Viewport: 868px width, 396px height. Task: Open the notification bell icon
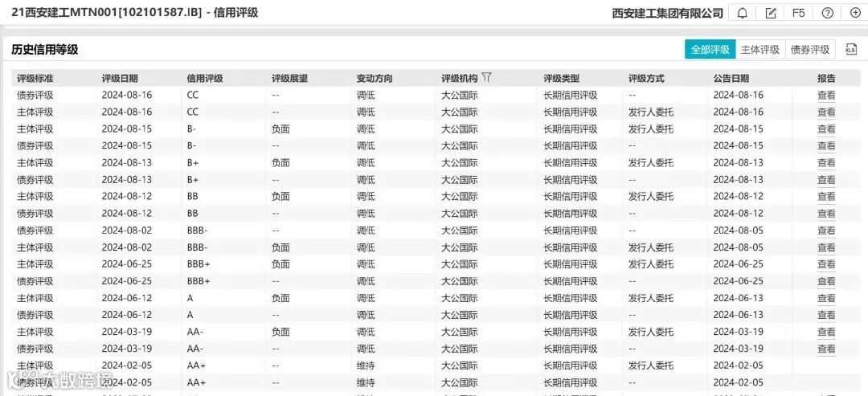743,13
